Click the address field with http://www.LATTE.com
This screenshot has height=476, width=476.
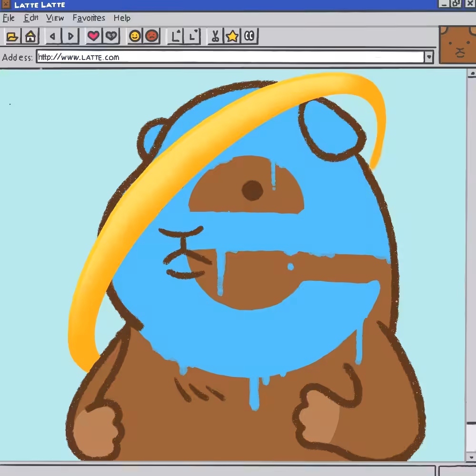tap(230, 57)
